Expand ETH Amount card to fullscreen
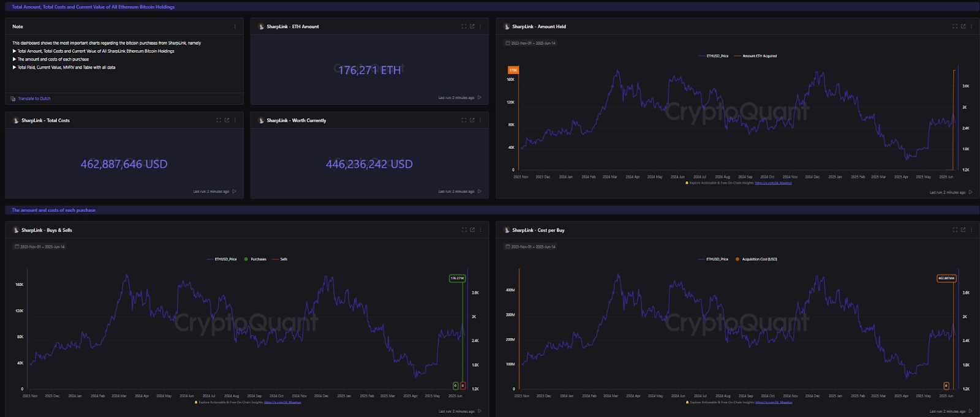The image size is (980, 417). point(464,26)
